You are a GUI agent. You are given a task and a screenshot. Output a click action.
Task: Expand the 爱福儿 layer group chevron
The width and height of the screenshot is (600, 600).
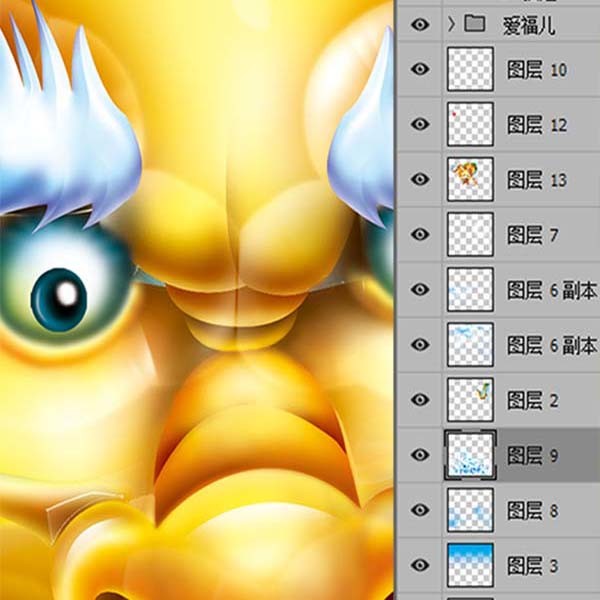click(x=452, y=24)
